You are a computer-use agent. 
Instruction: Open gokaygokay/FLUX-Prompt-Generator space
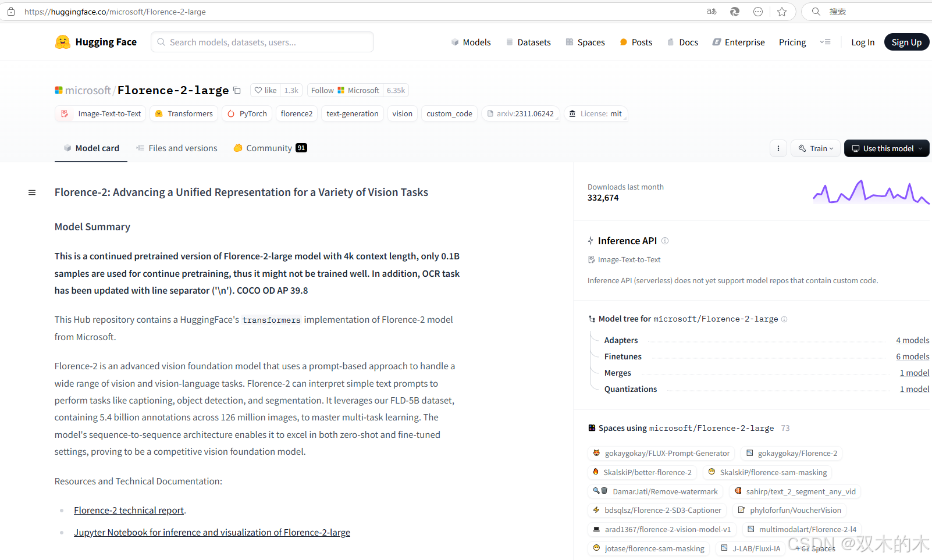661,453
